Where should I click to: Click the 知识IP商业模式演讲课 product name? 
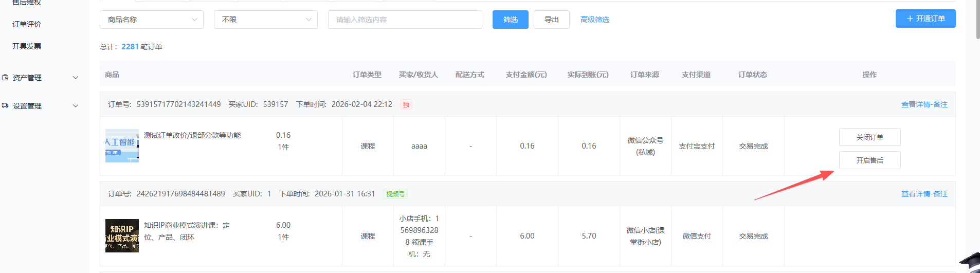pyautogui.click(x=187, y=231)
